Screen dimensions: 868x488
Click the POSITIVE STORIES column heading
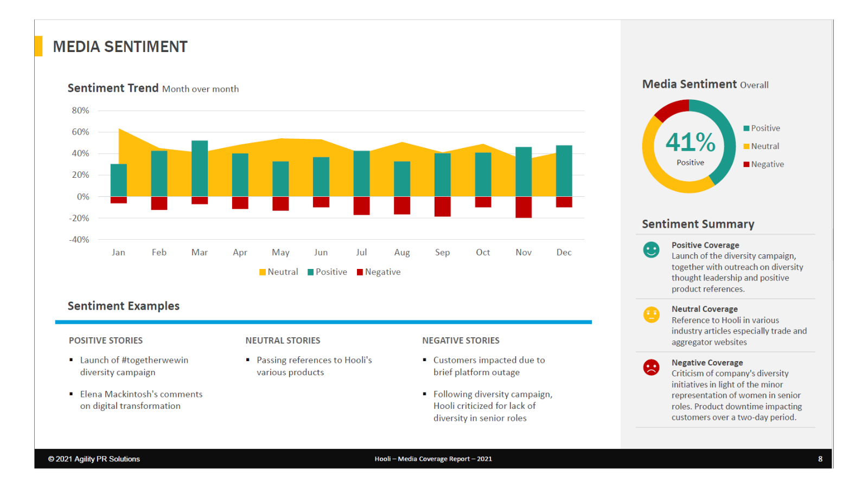106,341
